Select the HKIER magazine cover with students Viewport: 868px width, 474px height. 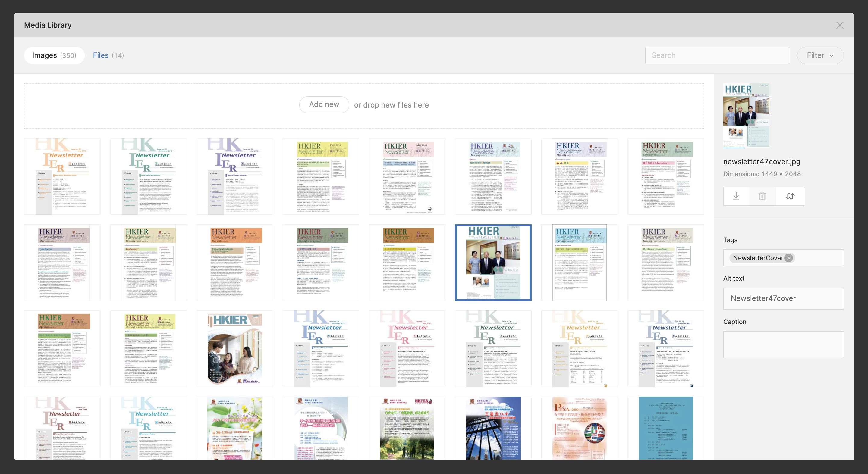[x=234, y=348]
